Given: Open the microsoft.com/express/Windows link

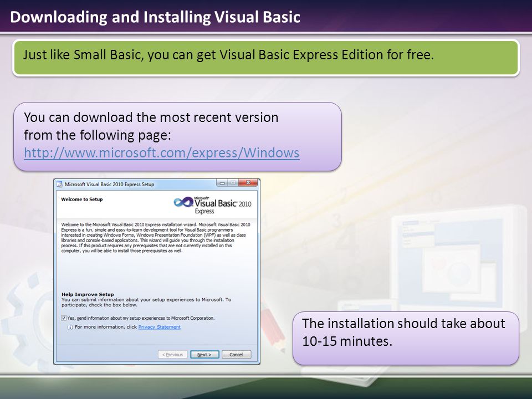Looking at the screenshot, I should coord(161,153).
